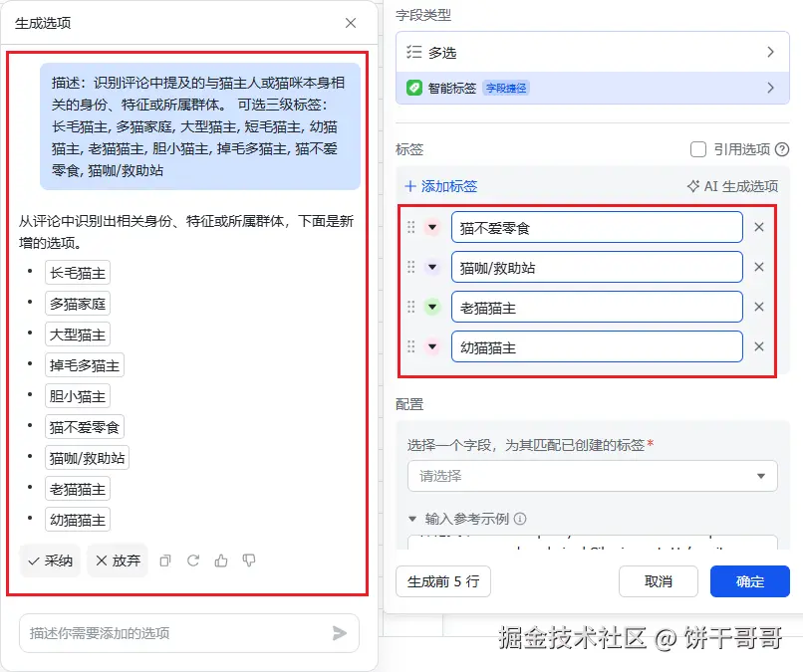Select the 掉毛多猫主 generated option chip

pos(85,365)
